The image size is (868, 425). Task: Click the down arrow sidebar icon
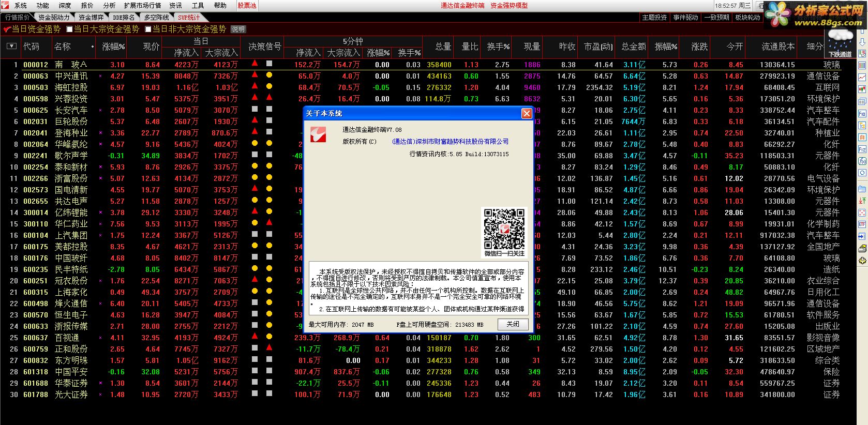[862, 42]
